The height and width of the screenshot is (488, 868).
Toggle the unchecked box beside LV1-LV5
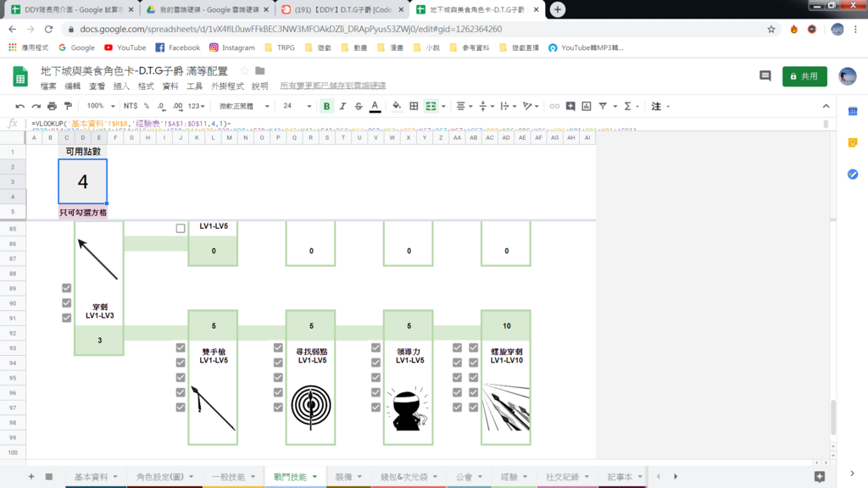pyautogui.click(x=181, y=228)
